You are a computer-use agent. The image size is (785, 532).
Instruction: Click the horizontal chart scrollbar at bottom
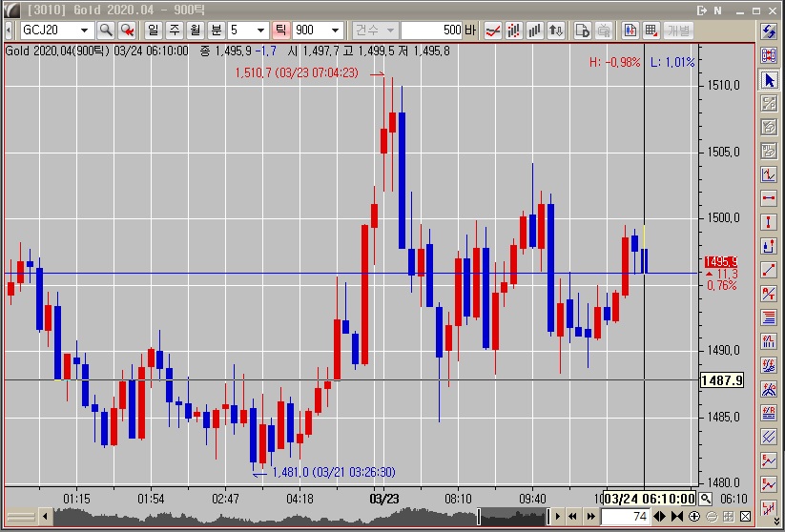(286, 517)
